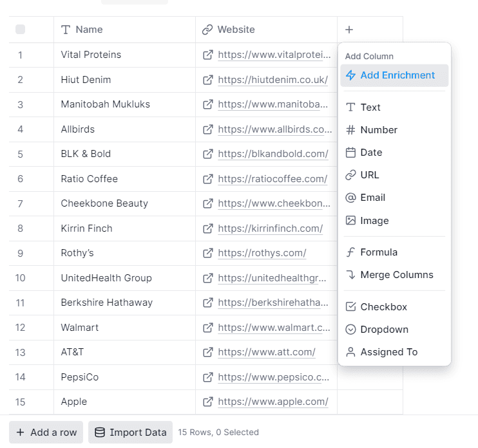Click the Import Data button
The image size is (478, 448).
pyautogui.click(x=130, y=433)
